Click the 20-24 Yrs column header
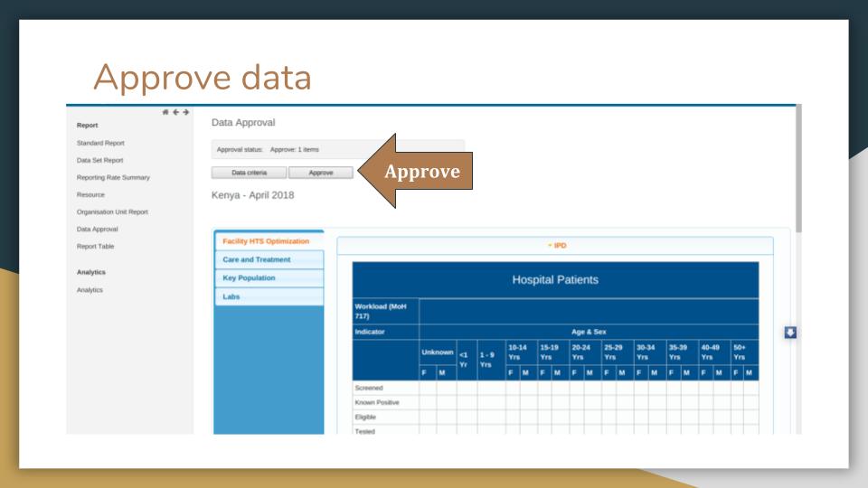 pyautogui.click(x=586, y=352)
